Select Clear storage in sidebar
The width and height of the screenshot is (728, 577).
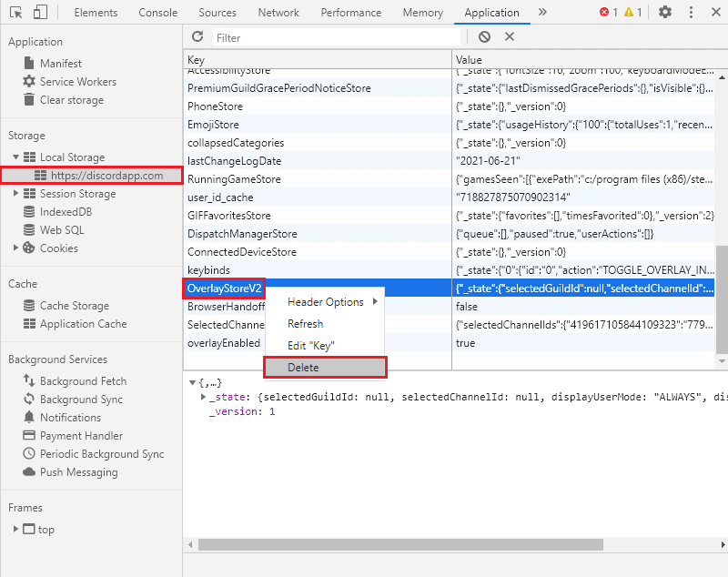tap(71, 100)
